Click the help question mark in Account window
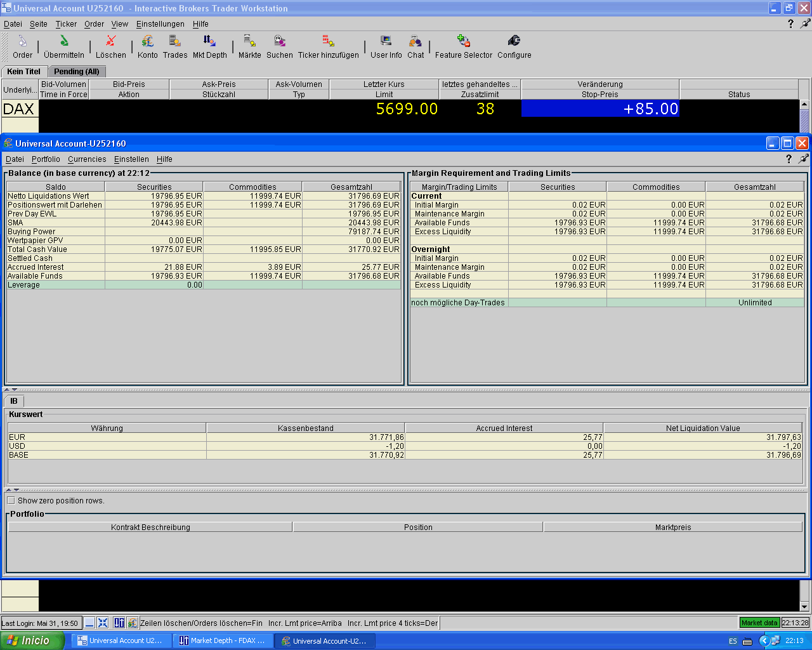Image resolution: width=812 pixels, height=650 pixels. pos(789,159)
